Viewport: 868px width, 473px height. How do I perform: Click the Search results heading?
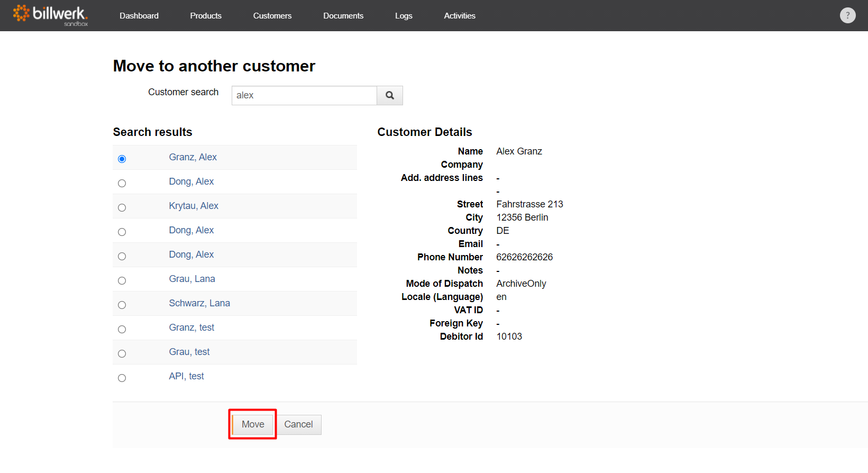[x=153, y=132]
